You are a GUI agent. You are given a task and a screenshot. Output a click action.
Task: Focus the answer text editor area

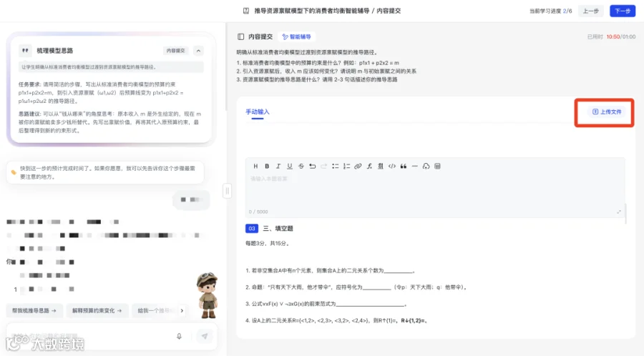434,191
